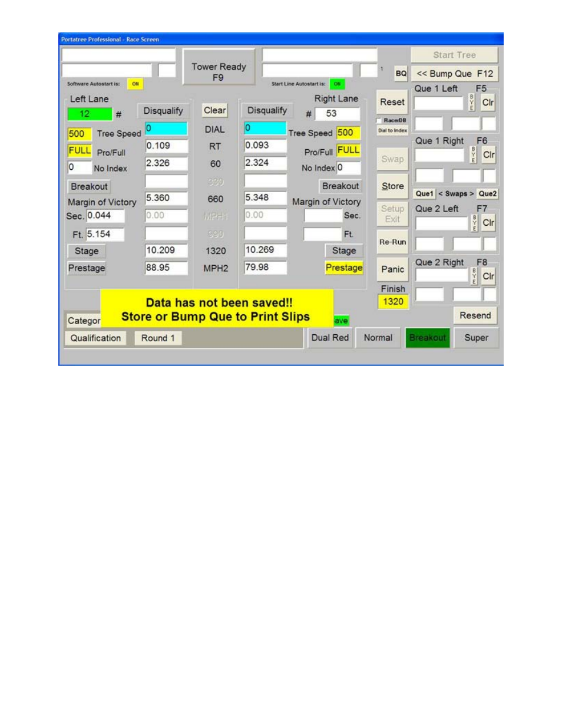562x728 pixels.
Task: Click the BQ button
Action: coord(401,74)
